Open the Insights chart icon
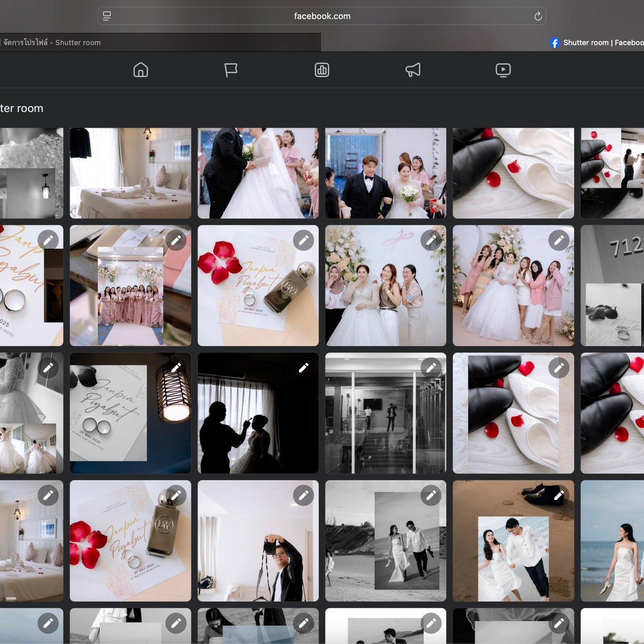The image size is (644, 644). 322,70
